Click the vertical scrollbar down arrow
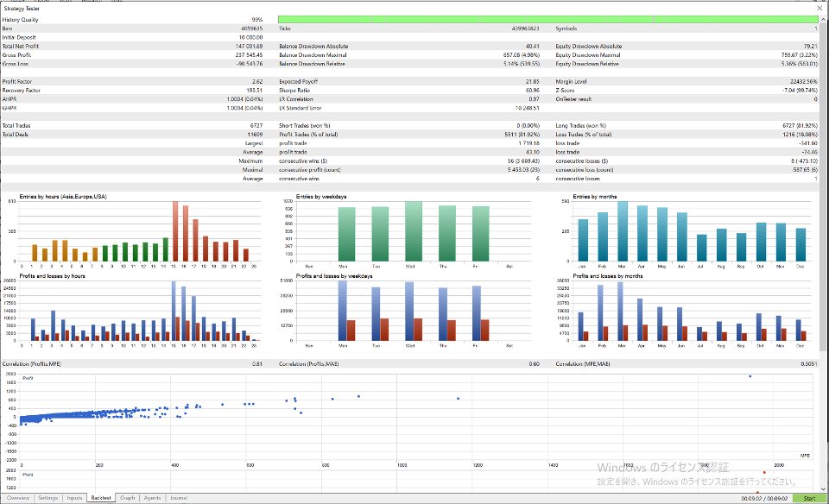 [823, 488]
